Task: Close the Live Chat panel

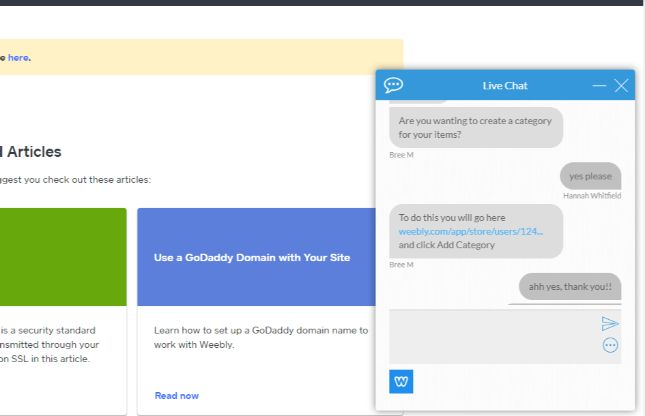Action: click(621, 86)
